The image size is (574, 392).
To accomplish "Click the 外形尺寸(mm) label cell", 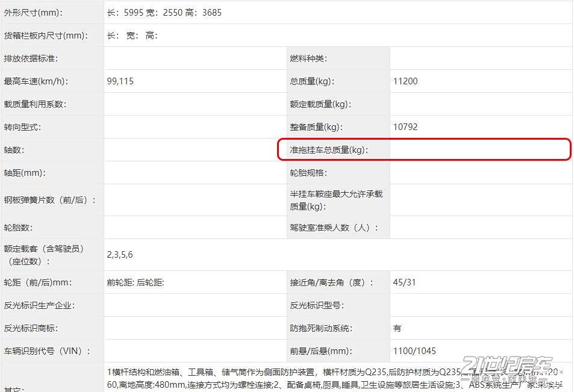I will 33,13.
